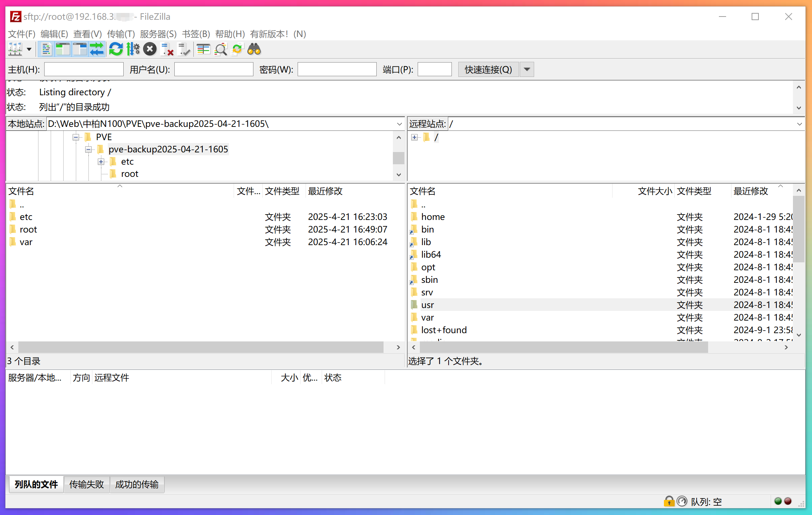Reconnect to the last used server
The image size is (812, 515).
pos(184,49)
